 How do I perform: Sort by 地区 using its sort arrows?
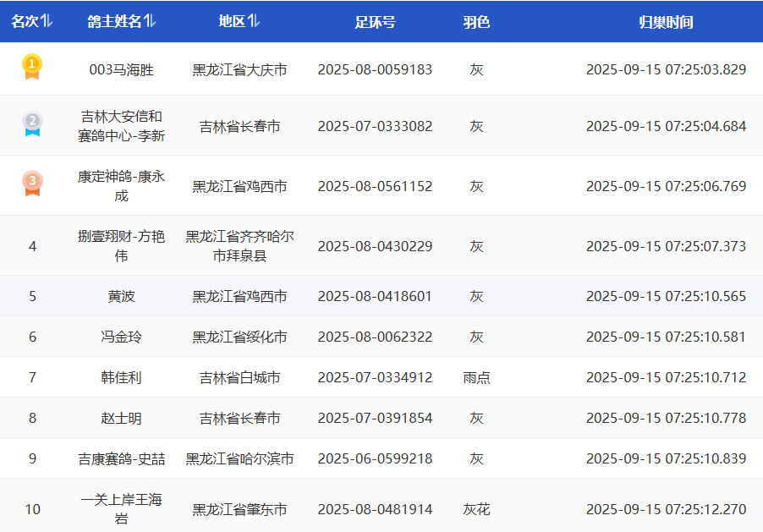point(254,21)
